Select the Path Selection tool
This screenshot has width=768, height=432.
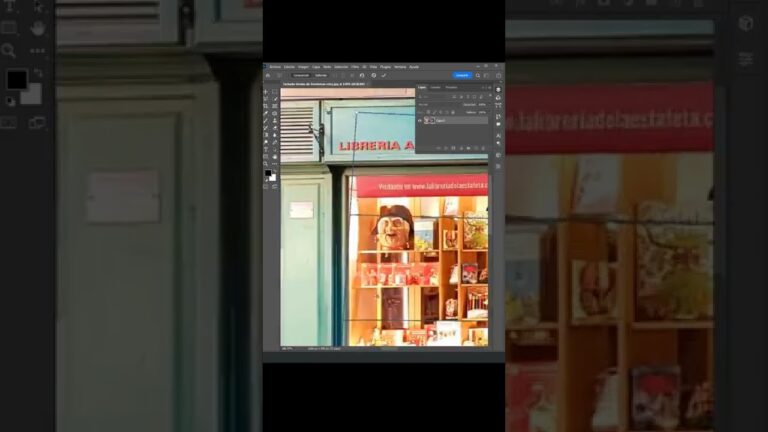pyautogui.click(x=274, y=149)
